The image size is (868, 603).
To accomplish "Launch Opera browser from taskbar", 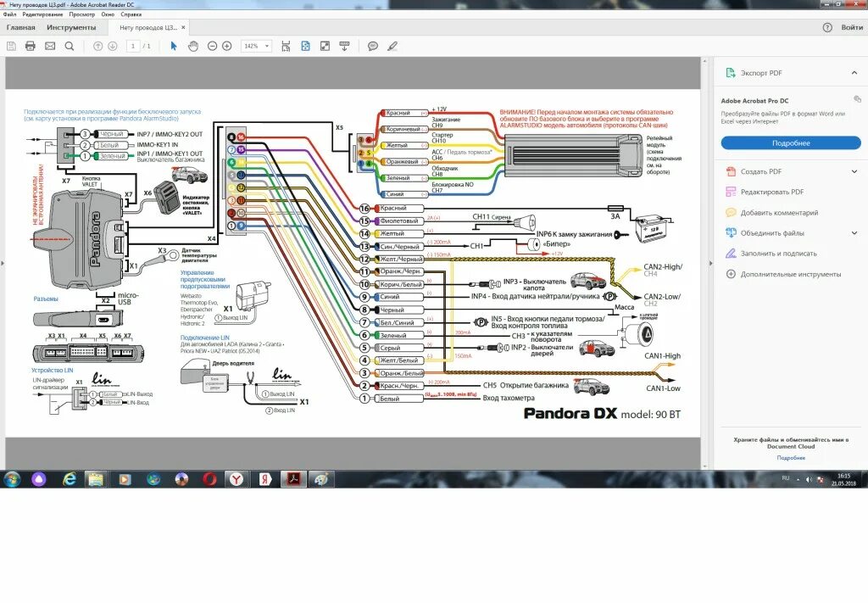I will (210, 479).
